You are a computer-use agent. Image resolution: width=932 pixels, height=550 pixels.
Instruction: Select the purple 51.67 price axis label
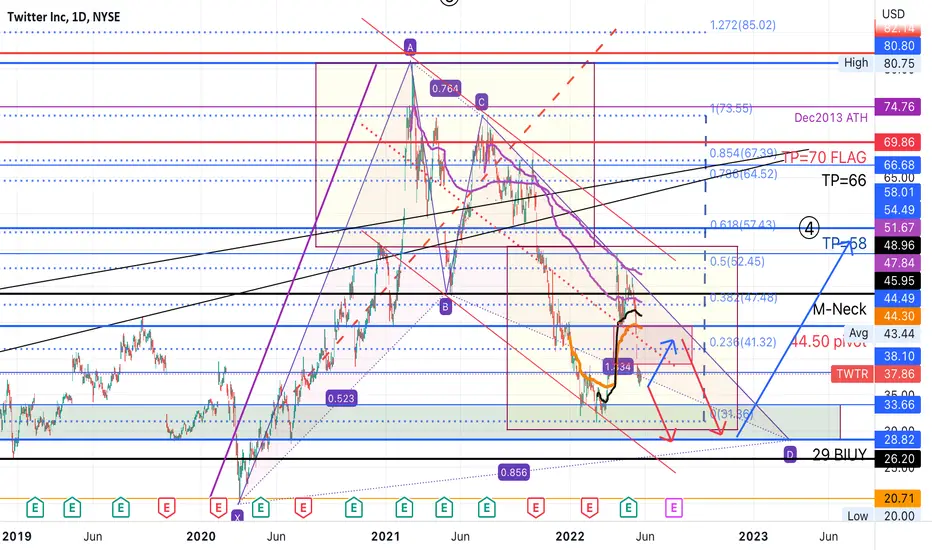[898, 227]
